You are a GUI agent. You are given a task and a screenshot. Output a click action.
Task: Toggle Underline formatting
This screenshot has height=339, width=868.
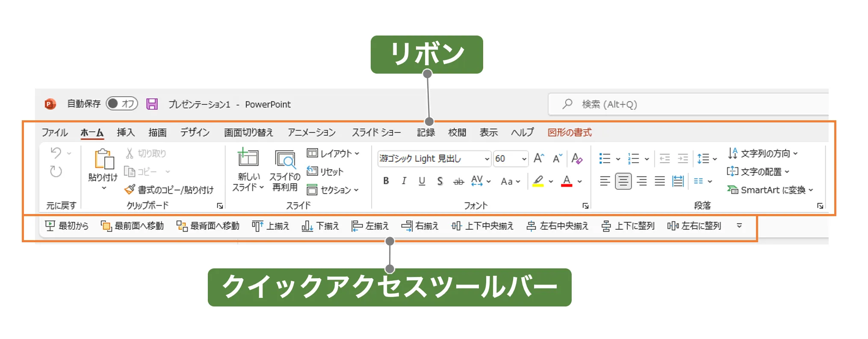click(422, 181)
